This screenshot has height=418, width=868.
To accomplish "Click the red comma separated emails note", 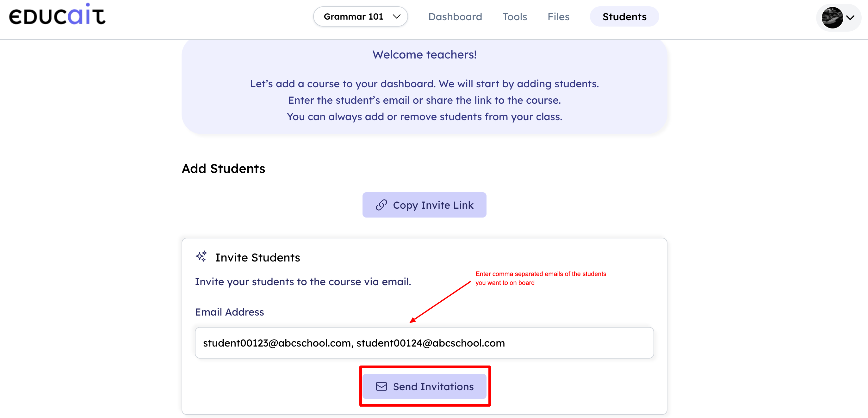I will coord(540,278).
